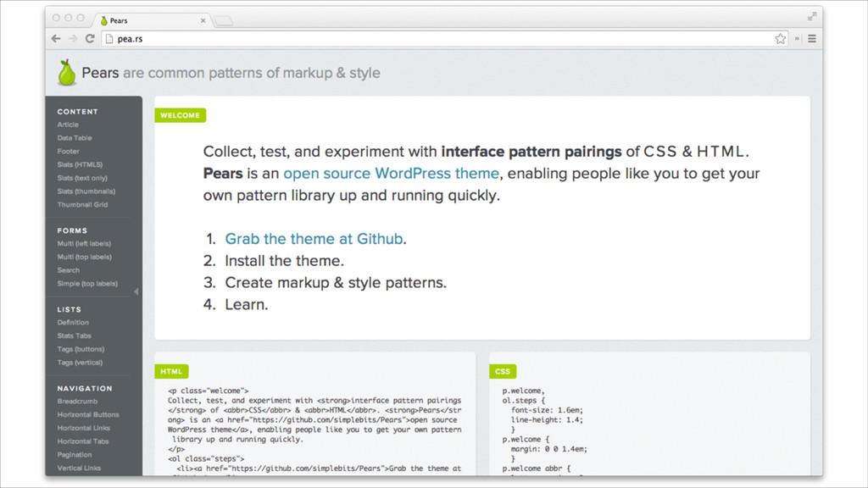This screenshot has width=868, height=488.
Task: Click the browser forward arrow
Action: [x=72, y=38]
